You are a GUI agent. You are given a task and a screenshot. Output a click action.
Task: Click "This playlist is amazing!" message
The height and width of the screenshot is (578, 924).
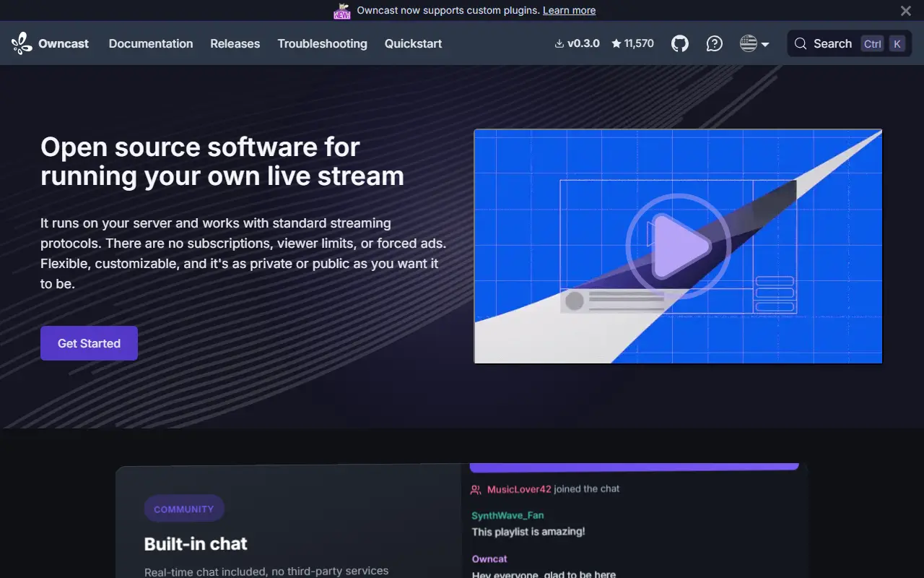coord(528,531)
